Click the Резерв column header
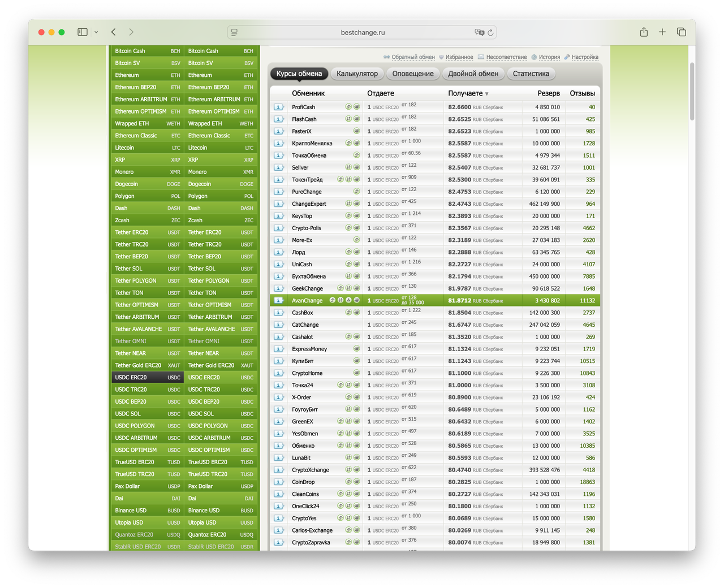Screen dimensions: 724x588 [x=549, y=93]
